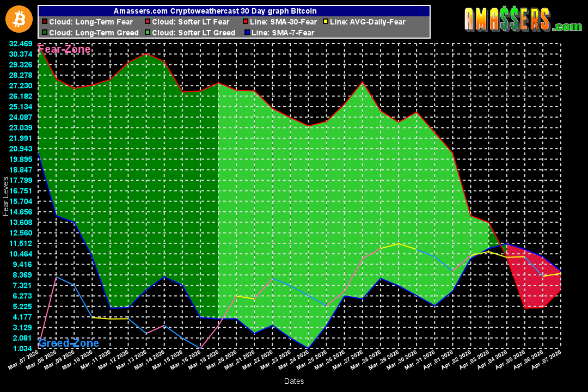Select the 10.464 fear level tick label
This screenshot has width=588, height=392.
pyautogui.click(x=20, y=254)
